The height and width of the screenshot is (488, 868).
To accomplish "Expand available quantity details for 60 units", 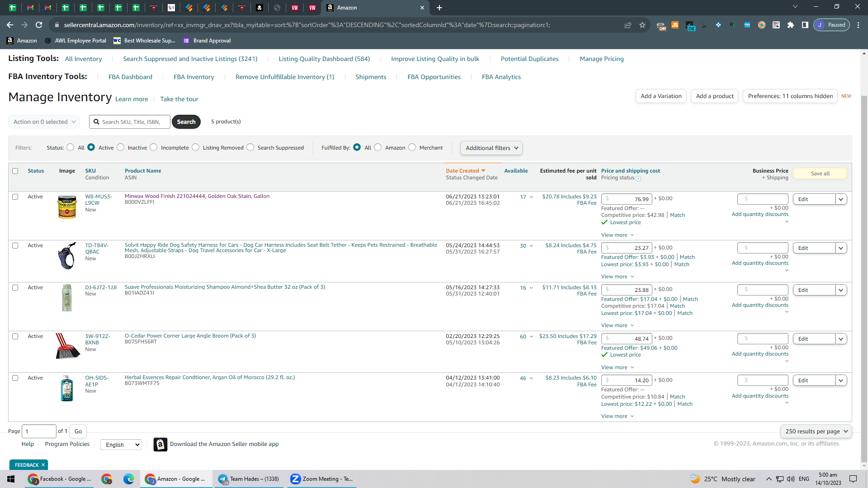I will click(x=532, y=337).
